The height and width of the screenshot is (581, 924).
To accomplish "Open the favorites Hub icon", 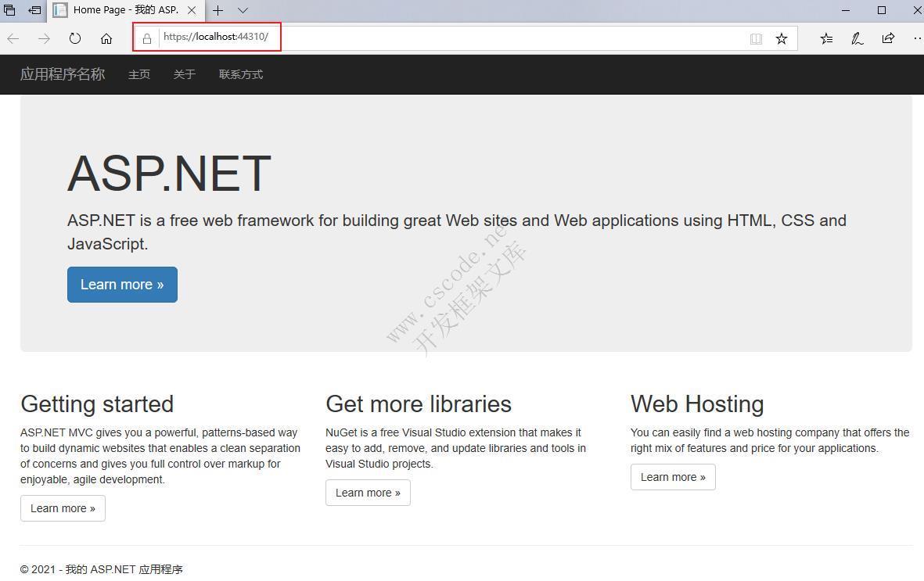I will (x=826, y=38).
